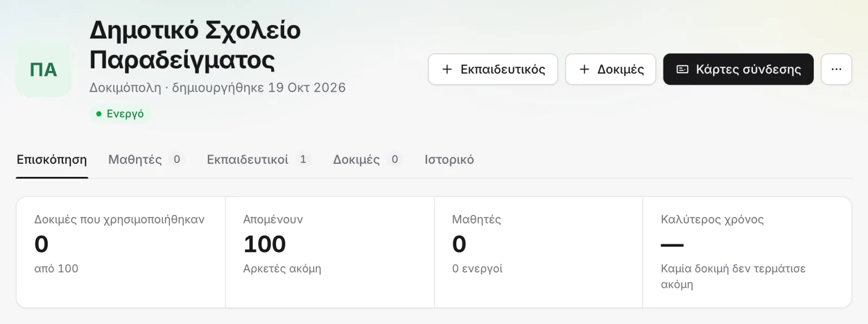This screenshot has height=324, width=868.
Task: Add more Δοκιμές to the school
Action: (611, 69)
